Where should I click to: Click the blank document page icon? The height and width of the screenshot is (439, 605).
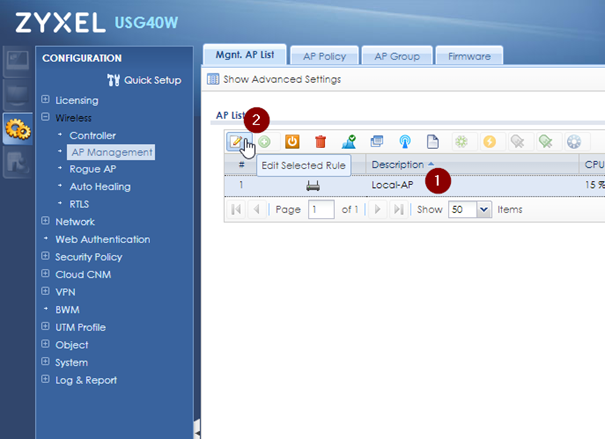pos(433,142)
